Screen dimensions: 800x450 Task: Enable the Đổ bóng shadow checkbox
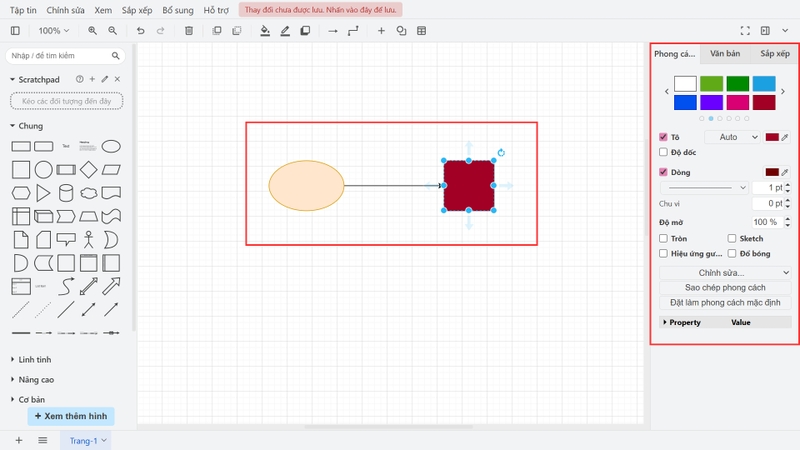[x=732, y=254]
